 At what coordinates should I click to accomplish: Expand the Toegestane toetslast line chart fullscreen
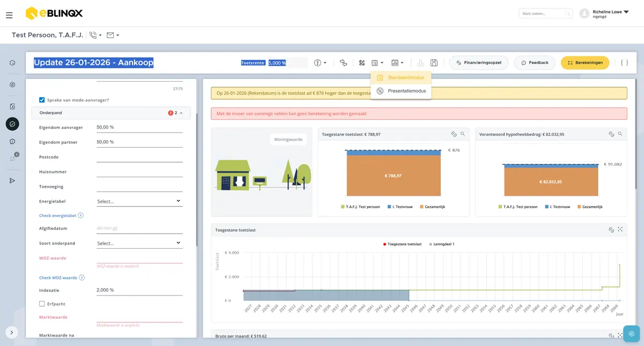(x=620, y=230)
